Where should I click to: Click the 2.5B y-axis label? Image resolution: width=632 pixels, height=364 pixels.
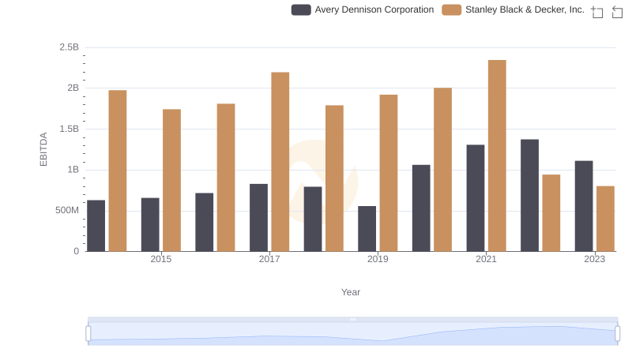pos(70,47)
